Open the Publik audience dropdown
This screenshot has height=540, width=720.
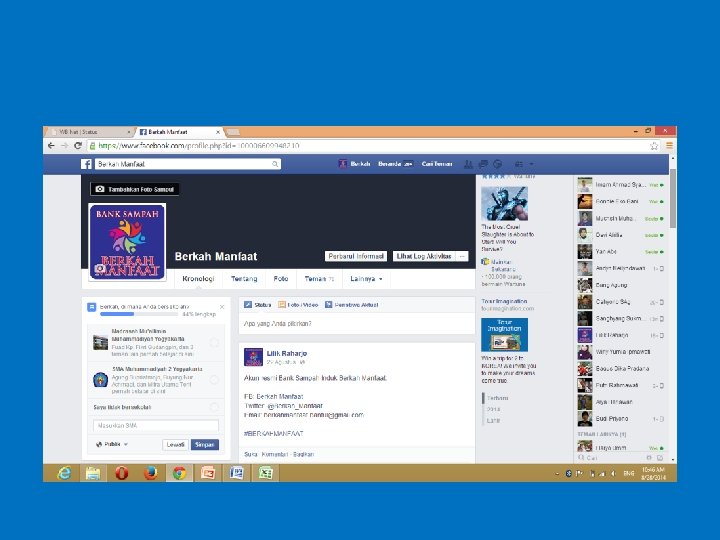[x=112, y=444]
